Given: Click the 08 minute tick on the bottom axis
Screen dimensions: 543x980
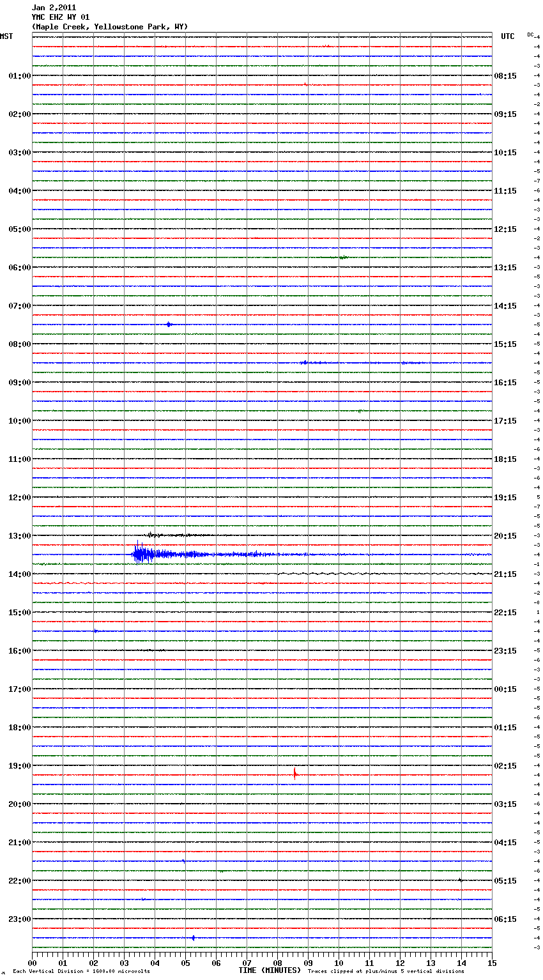Looking at the screenshot, I should click(277, 963).
